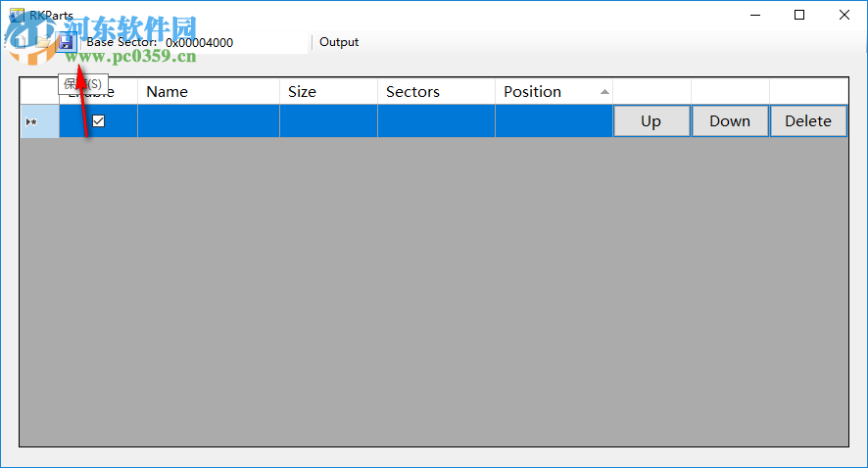Click the Open folder toolbar icon
The height and width of the screenshot is (468, 868).
point(43,42)
